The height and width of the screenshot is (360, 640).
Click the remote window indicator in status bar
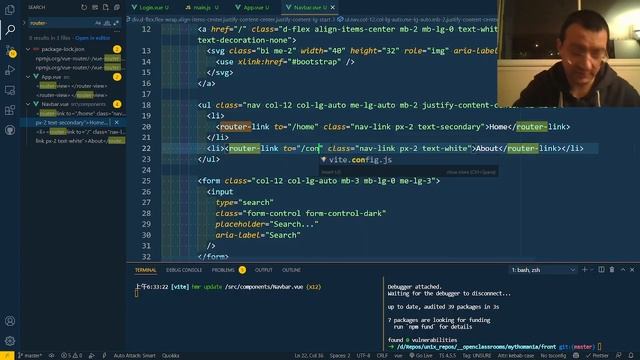pos(7,356)
